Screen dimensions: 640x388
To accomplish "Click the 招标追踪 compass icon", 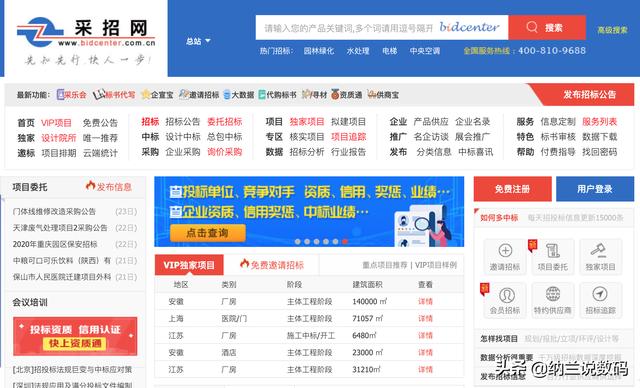I will coord(600,294).
